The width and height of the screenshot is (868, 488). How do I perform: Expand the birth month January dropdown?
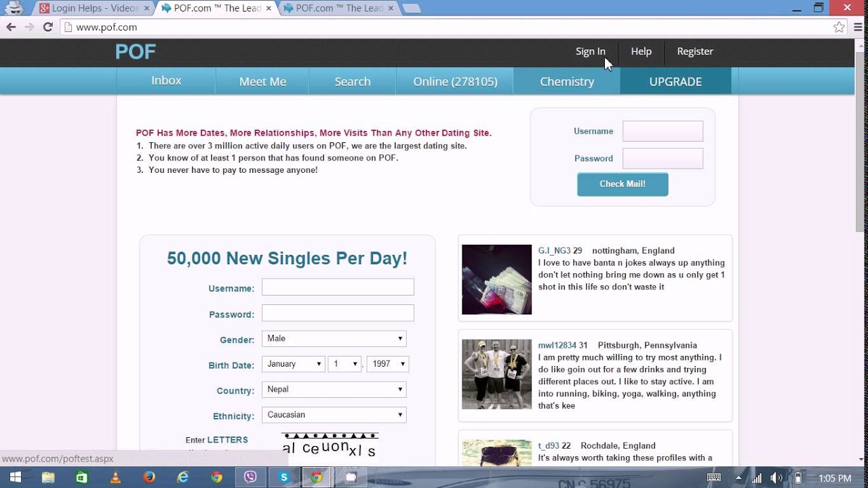293,364
